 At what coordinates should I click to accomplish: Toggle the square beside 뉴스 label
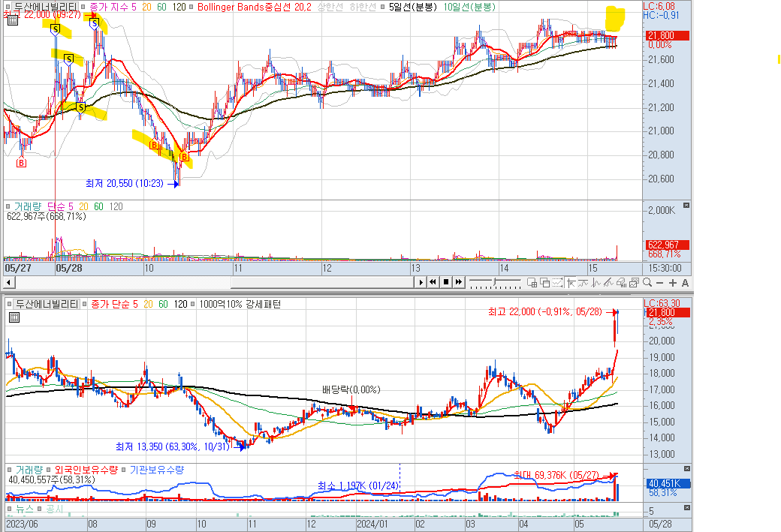[10, 509]
